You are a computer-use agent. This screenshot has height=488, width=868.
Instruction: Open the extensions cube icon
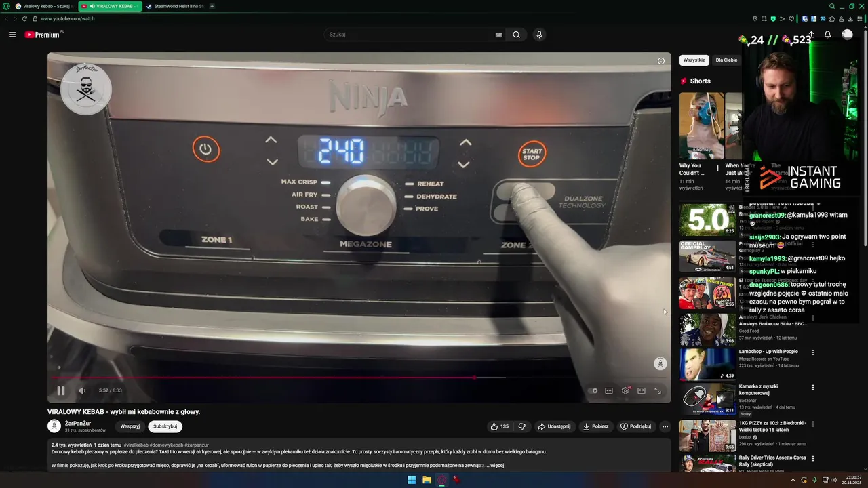[832, 19]
